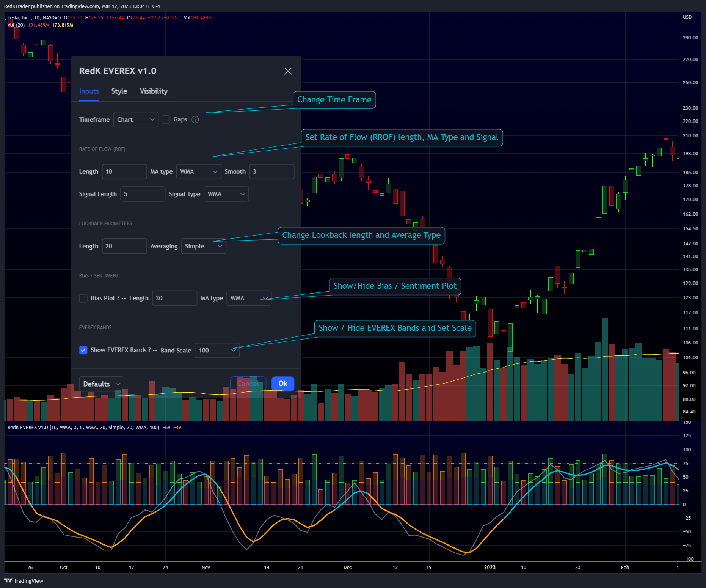The height and width of the screenshot is (588, 706).
Task: Edit the Bias Length field
Action: click(x=174, y=298)
